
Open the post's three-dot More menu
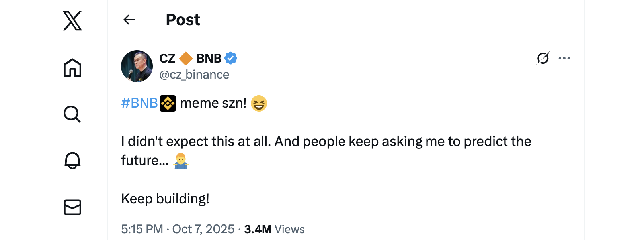(x=564, y=58)
